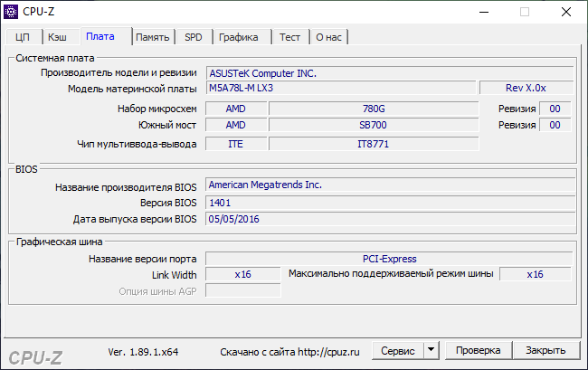Viewport: 588px width, 370px height.
Task: Click Ревизия 00 value in 780G row
Action: [x=555, y=109]
